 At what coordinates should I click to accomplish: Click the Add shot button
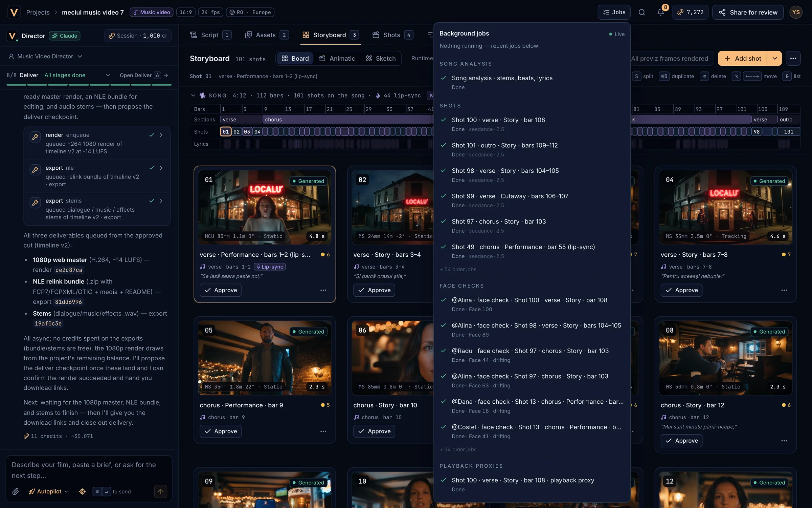tap(743, 59)
